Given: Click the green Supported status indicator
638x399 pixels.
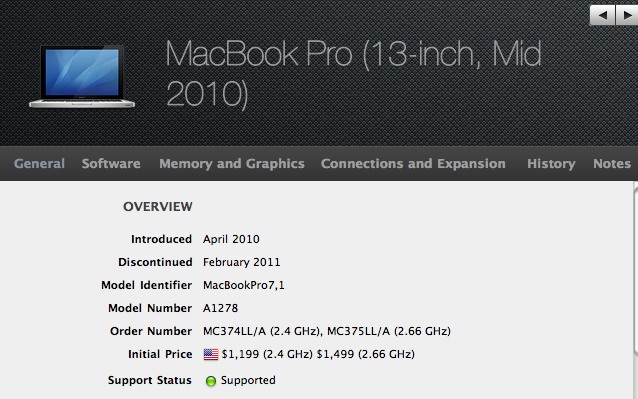Looking at the screenshot, I should click(x=211, y=381).
